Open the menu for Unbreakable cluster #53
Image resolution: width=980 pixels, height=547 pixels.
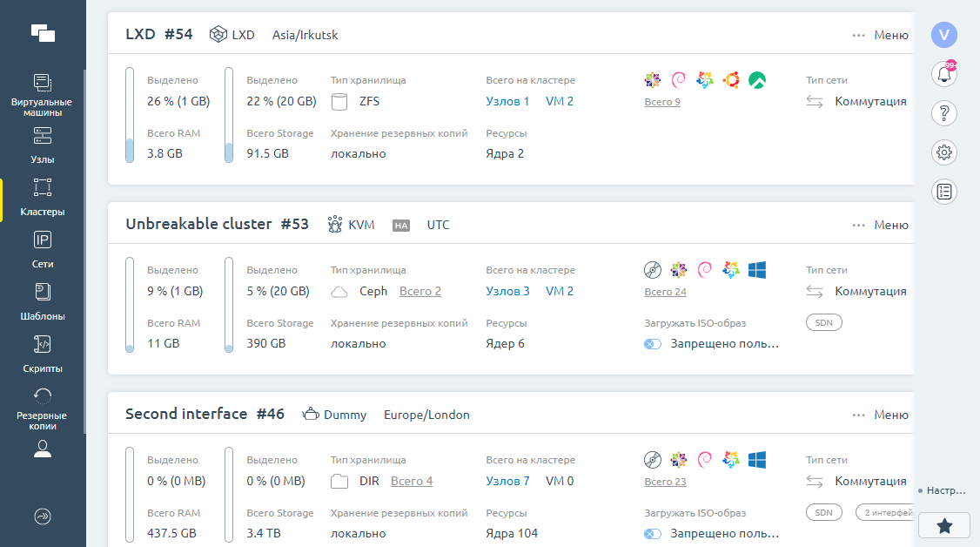881,226
